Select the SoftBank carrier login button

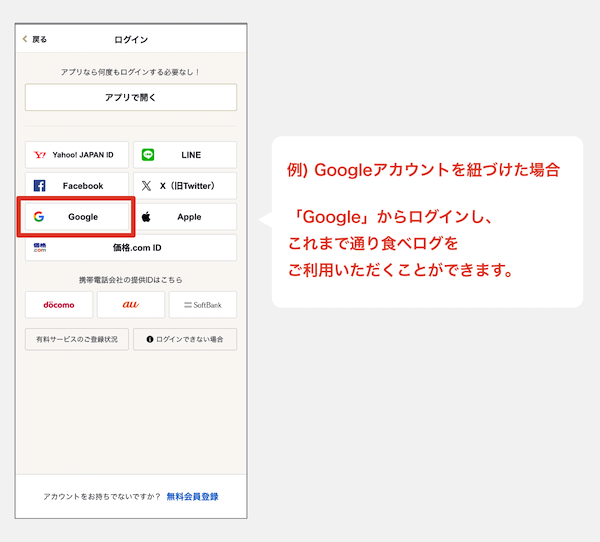pos(203,304)
